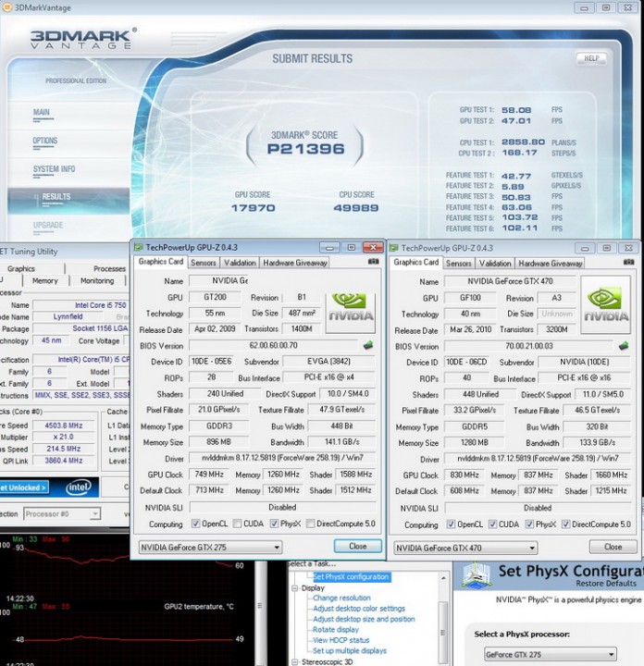Open Set up multiple displays link
644x666 pixels.
click(350, 650)
